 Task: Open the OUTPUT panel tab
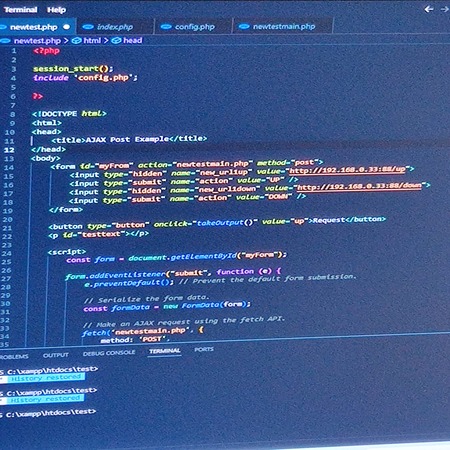point(56,355)
